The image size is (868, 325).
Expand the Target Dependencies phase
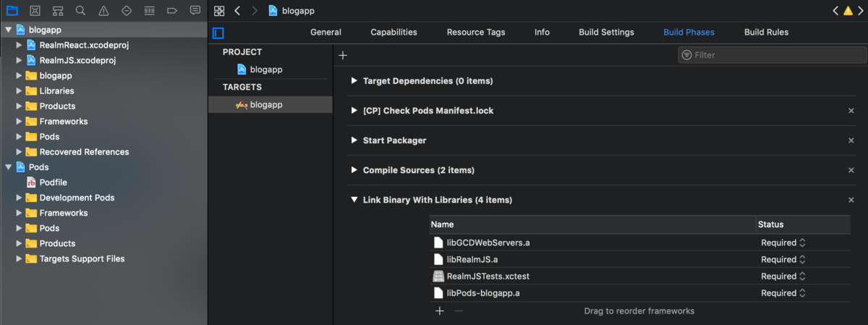(x=354, y=81)
